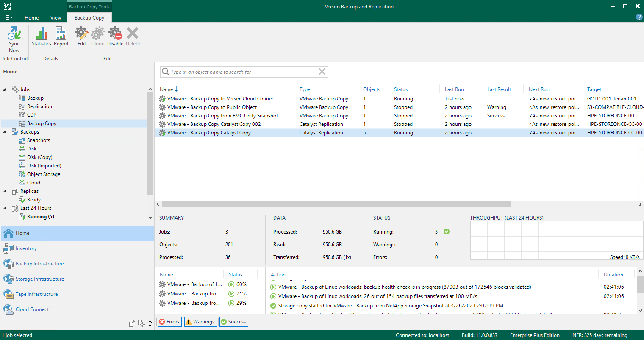
Task: Click the gear icon of Catalyst Copy 002 job
Action: pos(162,124)
